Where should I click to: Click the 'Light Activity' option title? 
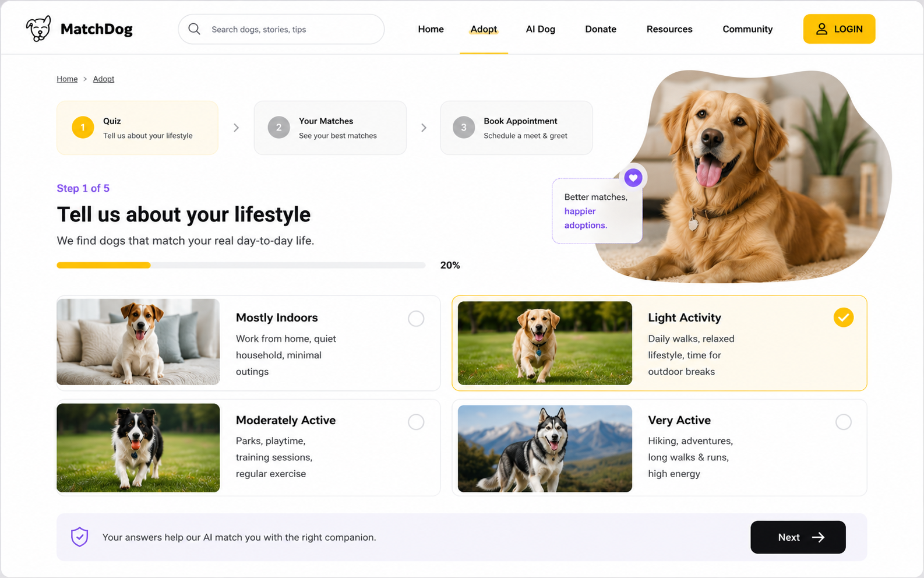pos(685,318)
